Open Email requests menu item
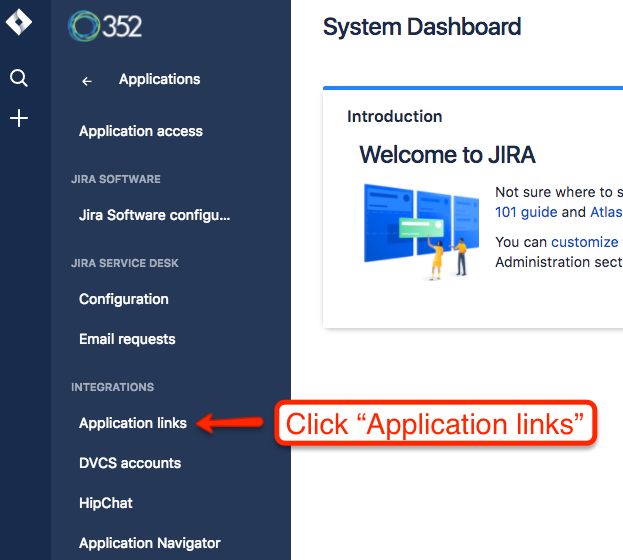The width and height of the screenshot is (623, 560). pos(127,339)
